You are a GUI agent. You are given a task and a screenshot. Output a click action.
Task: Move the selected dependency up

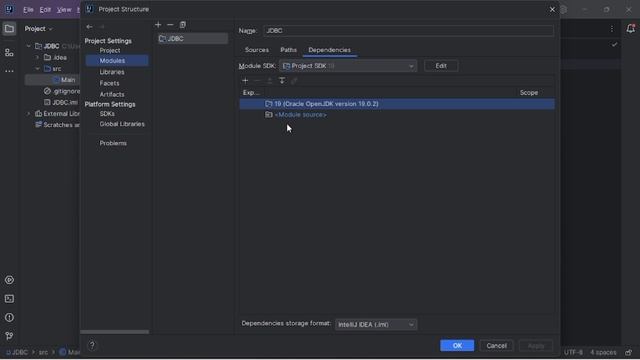click(x=269, y=80)
